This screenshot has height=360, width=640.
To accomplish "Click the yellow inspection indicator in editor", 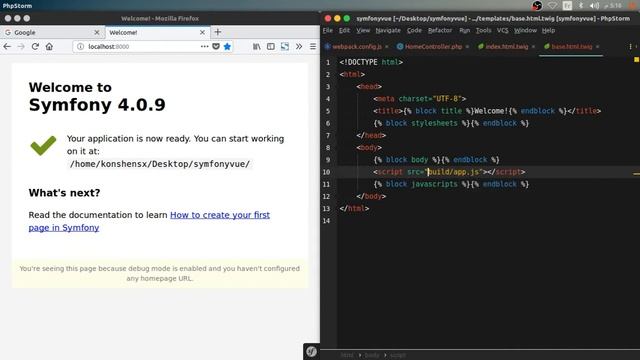I will tap(636, 60).
